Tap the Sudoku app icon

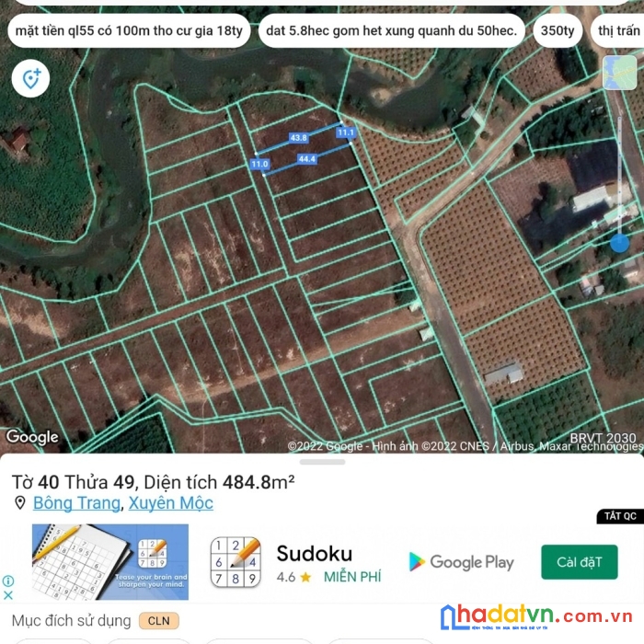tap(236, 561)
